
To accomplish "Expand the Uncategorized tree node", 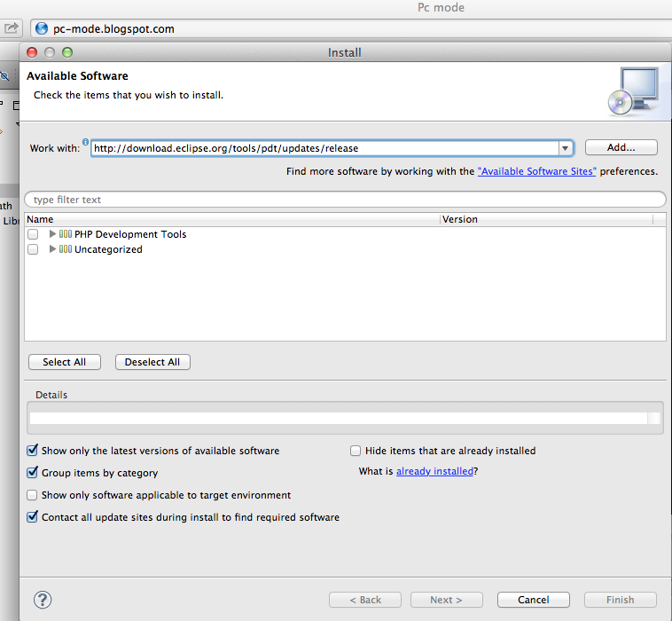I will (52, 248).
